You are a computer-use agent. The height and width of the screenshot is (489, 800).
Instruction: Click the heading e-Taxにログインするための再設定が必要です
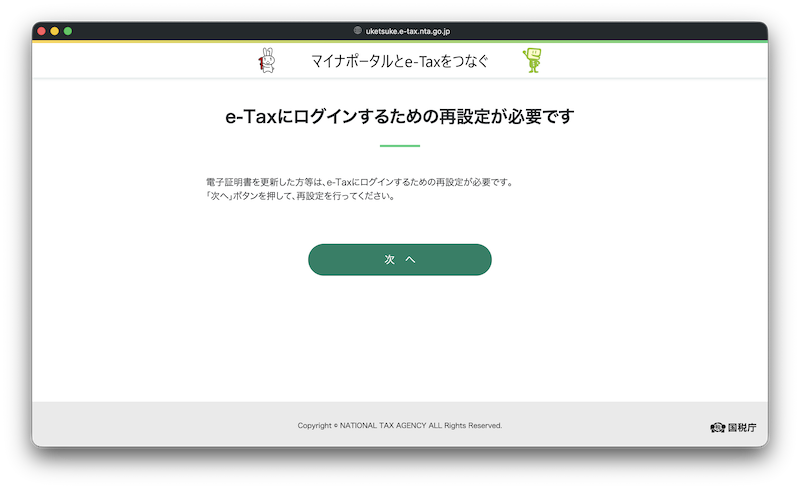[399, 116]
